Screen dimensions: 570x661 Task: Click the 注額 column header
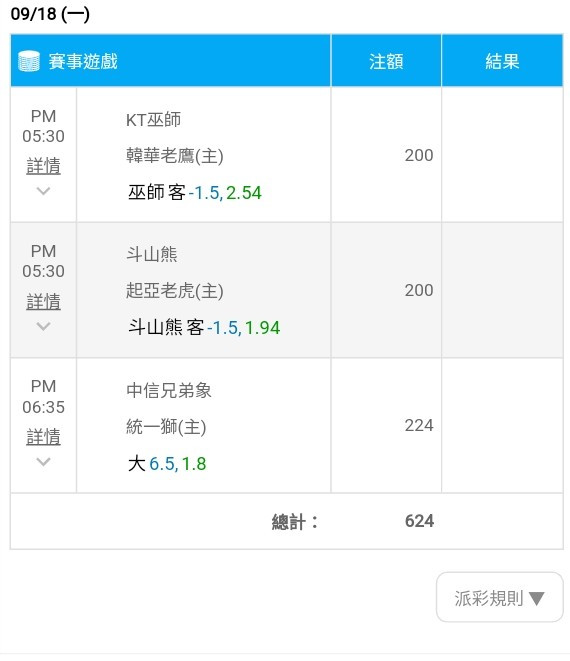386,61
